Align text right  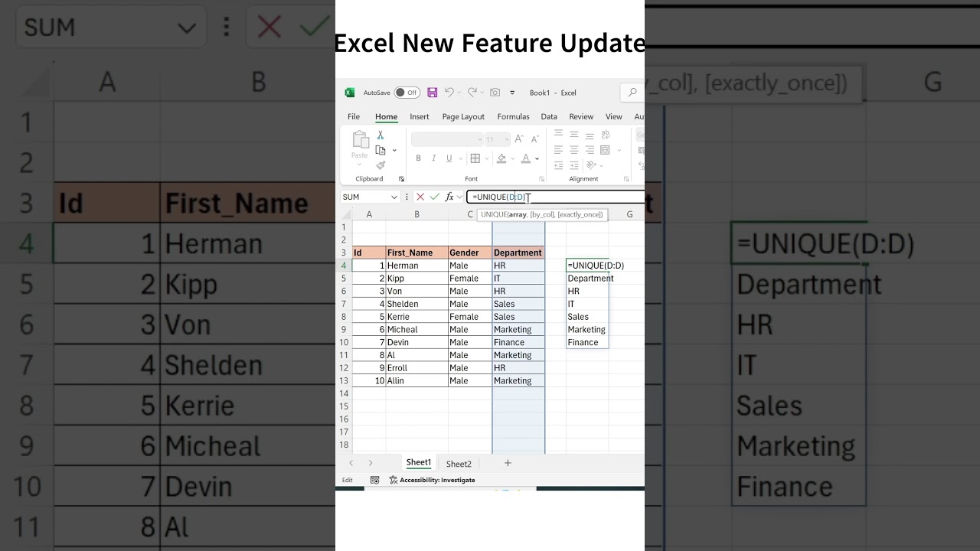590,150
